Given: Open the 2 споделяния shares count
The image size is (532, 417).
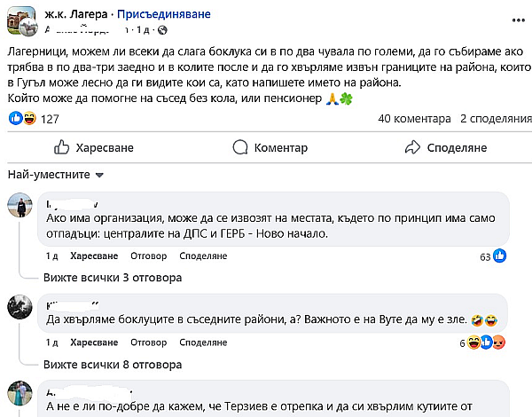Looking at the screenshot, I should coord(496,118).
